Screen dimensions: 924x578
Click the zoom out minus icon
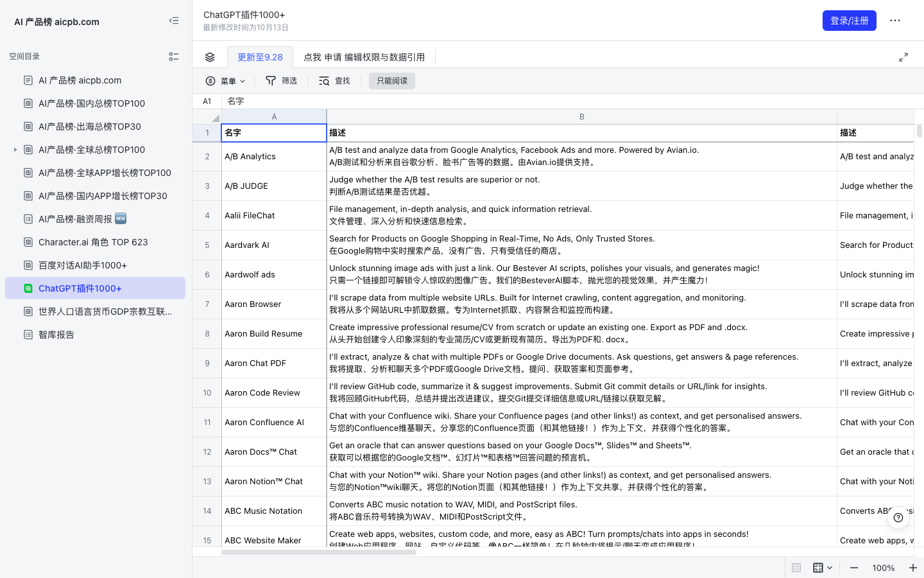point(854,568)
